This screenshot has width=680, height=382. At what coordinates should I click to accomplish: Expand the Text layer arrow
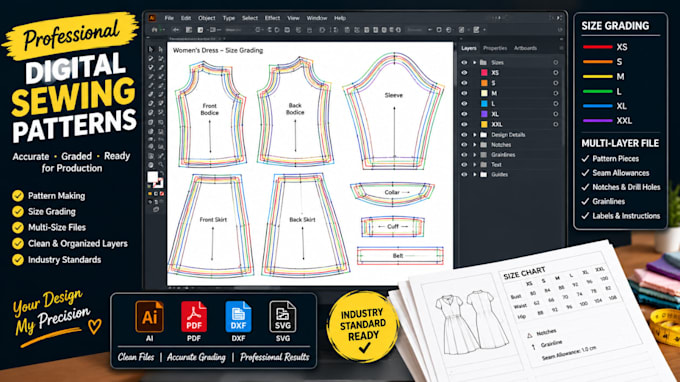pos(474,165)
